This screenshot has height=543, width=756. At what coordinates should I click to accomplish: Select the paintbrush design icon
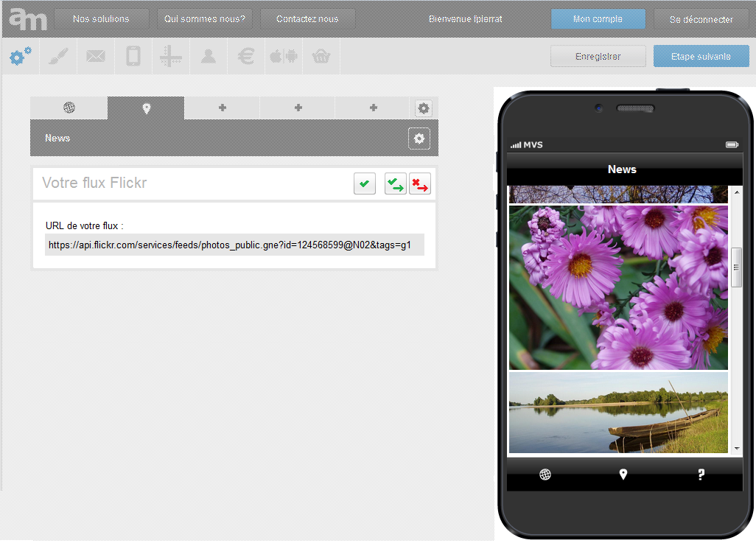click(58, 57)
